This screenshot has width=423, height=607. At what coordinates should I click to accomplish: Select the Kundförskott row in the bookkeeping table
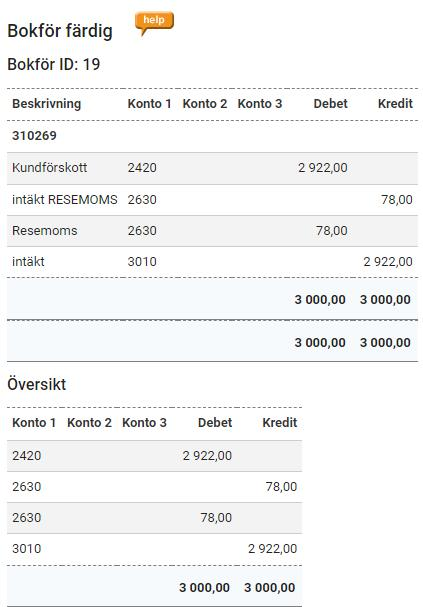click(212, 168)
